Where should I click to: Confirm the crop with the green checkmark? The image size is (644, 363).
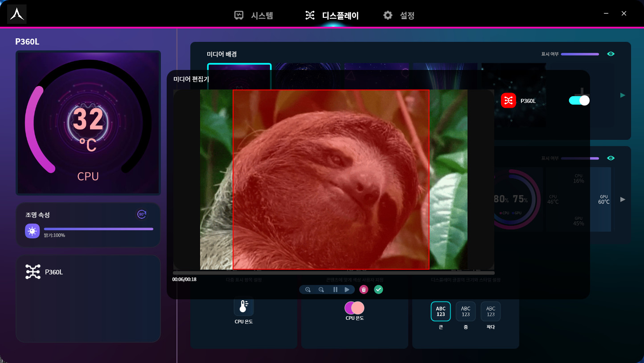(378, 290)
